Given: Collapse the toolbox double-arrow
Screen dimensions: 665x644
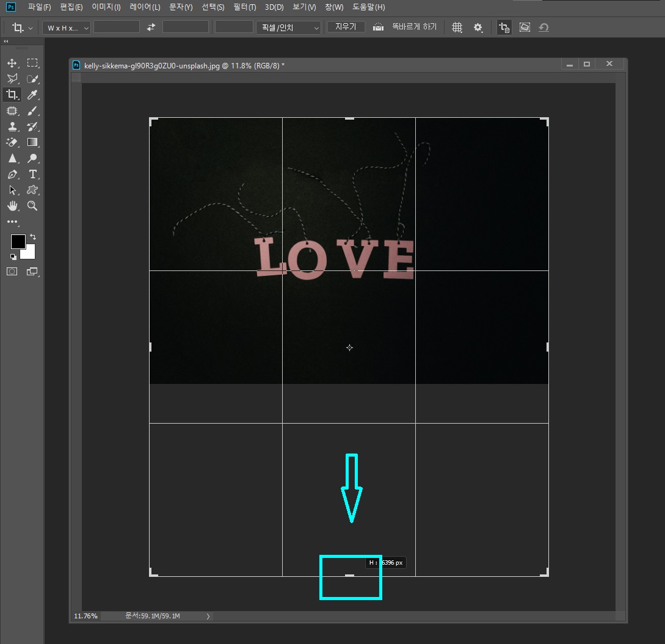Looking at the screenshot, I should click(x=6, y=41).
